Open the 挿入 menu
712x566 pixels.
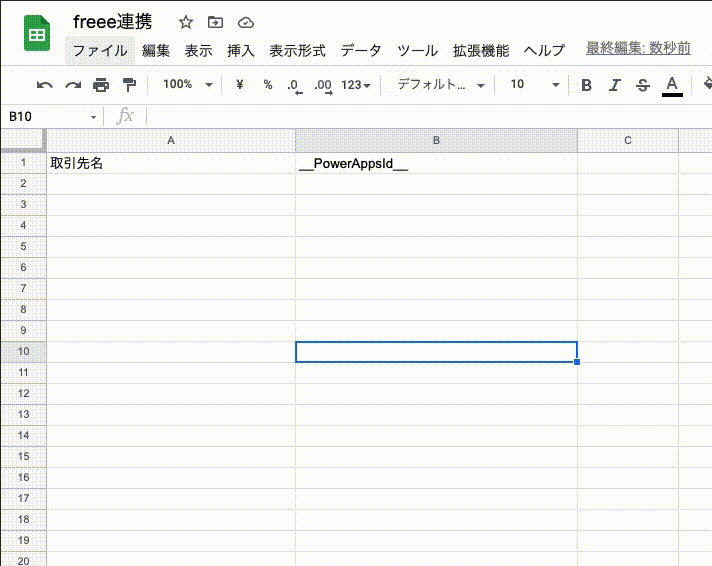[241, 50]
